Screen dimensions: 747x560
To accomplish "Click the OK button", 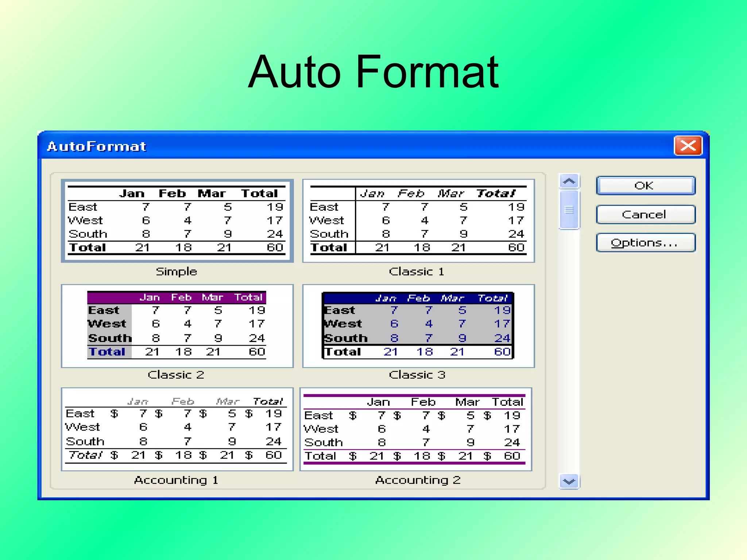I will click(646, 186).
